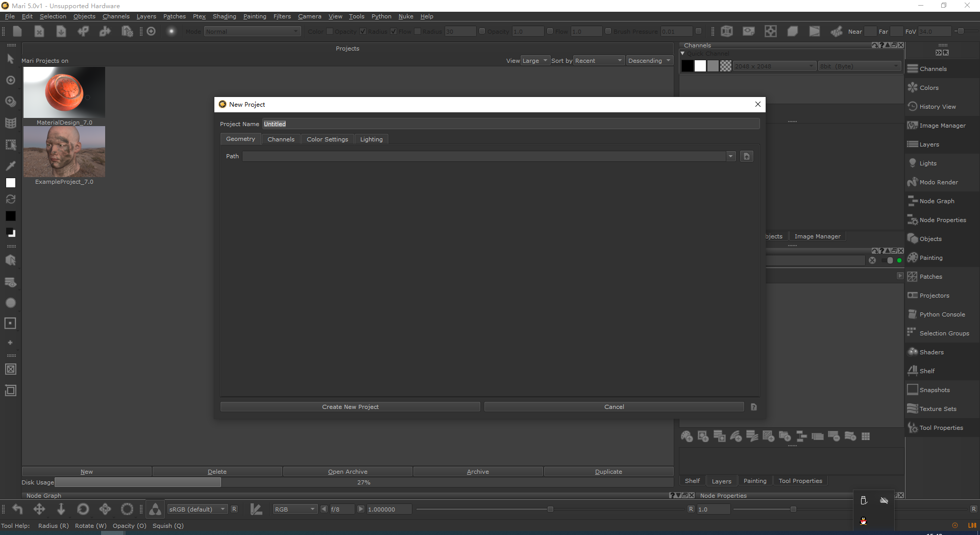This screenshot has height=535, width=980.
Task: Open the RGB channel dropdown
Action: click(295, 509)
